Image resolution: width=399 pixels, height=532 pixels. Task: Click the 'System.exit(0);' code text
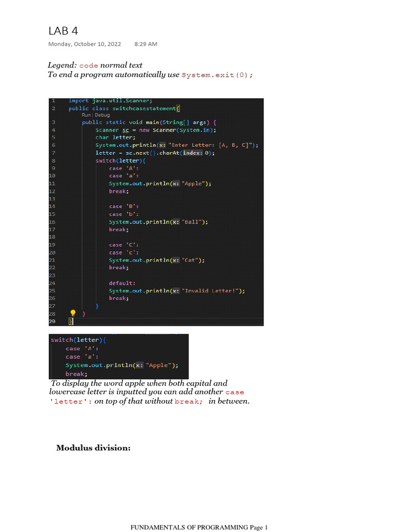[x=217, y=75]
